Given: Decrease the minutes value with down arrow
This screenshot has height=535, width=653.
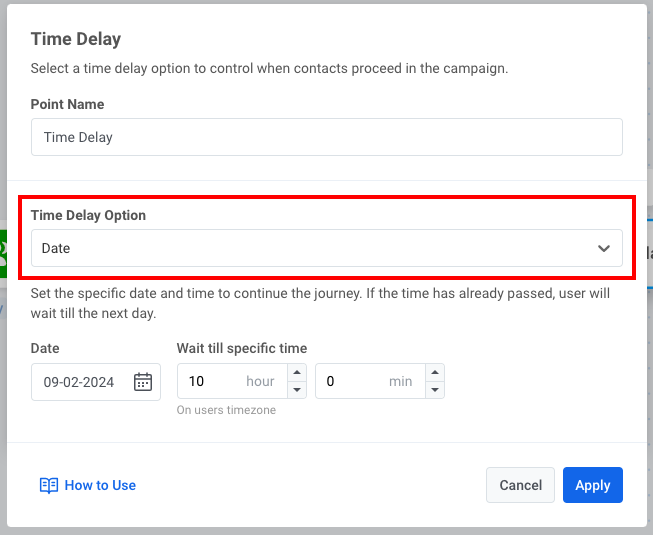Looking at the screenshot, I should click(434, 390).
